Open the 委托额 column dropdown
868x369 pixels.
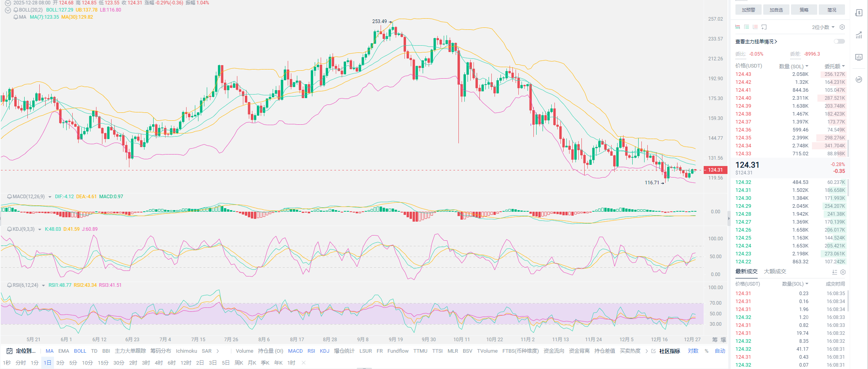[835, 66]
